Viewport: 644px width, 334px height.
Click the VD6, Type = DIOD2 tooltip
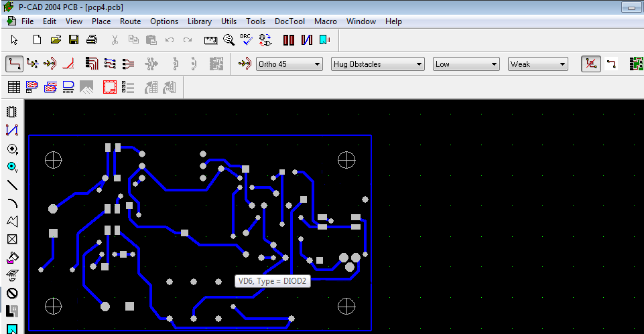(273, 281)
